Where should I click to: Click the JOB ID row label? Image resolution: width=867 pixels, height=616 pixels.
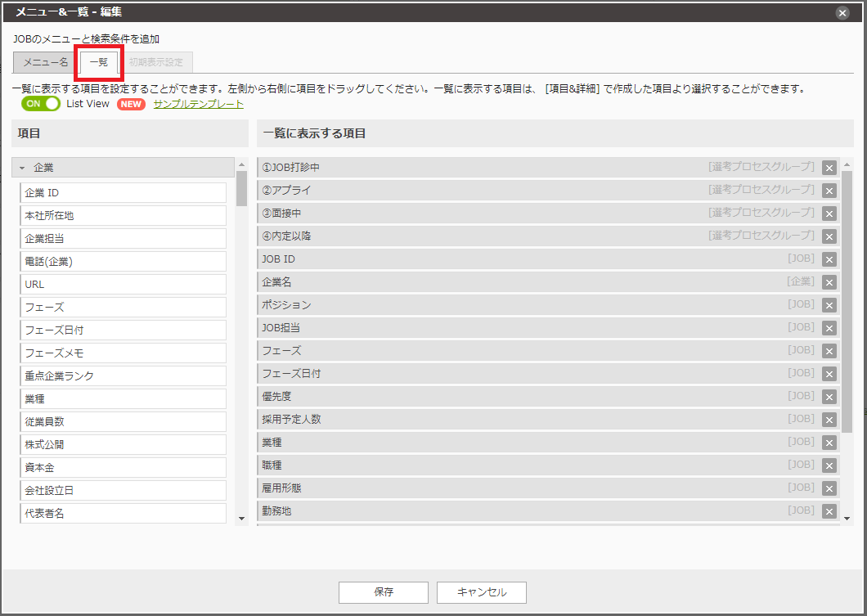tap(278, 259)
